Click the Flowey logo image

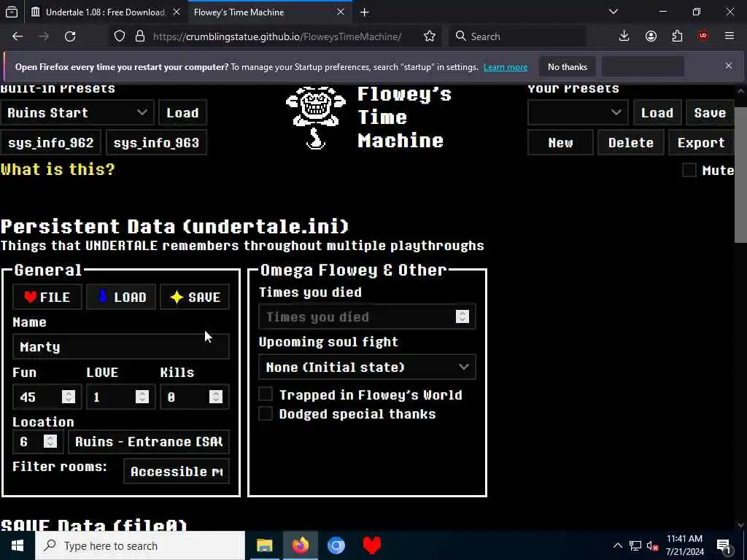click(315, 117)
